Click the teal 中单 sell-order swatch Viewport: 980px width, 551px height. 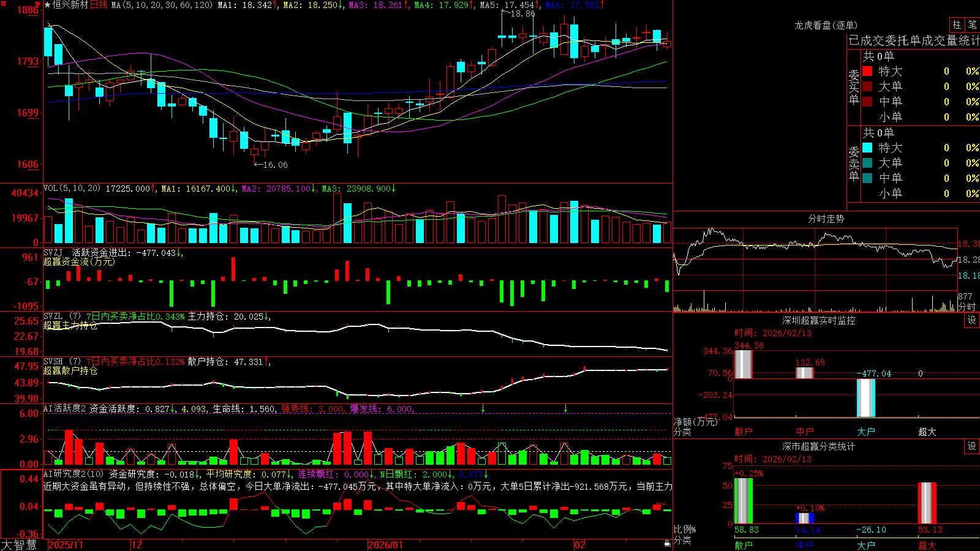click(867, 178)
